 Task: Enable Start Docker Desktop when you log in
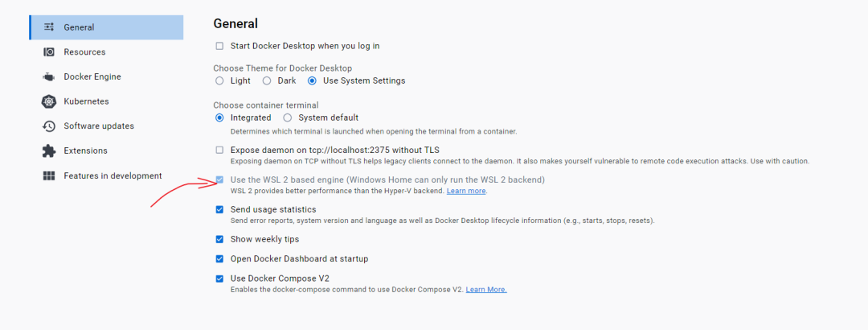coord(219,46)
